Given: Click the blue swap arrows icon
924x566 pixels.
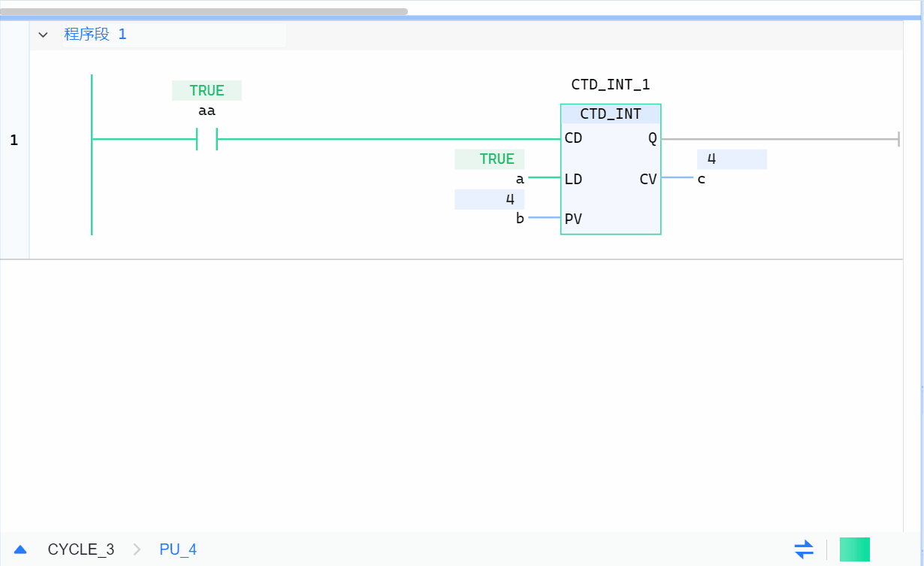Looking at the screenshot, I should pyautogui.click(x=804, y=549).
